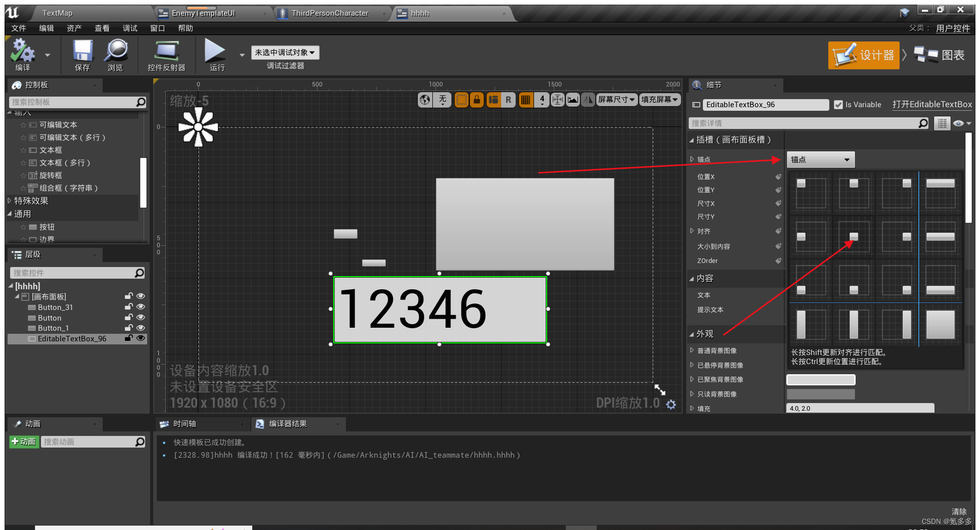The image size is (980, 530).
Task: Expand 普通背景图像 property
Action: tap(692, 350)
